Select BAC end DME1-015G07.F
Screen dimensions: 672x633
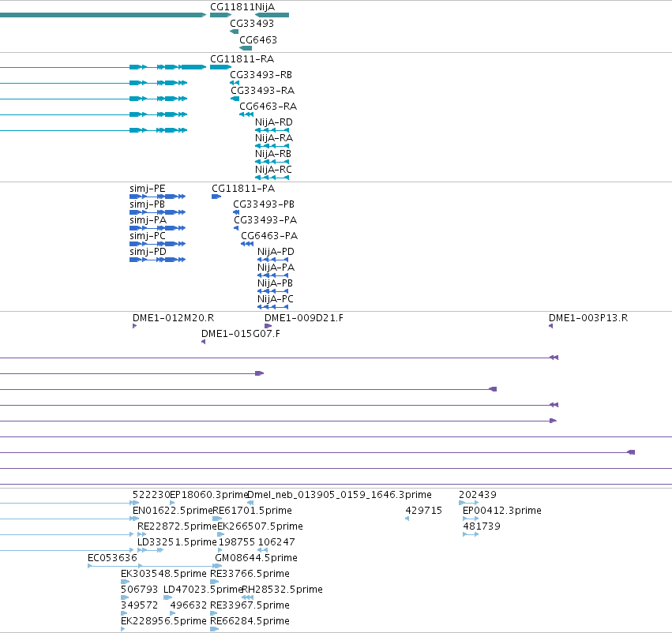coord(240,334)
